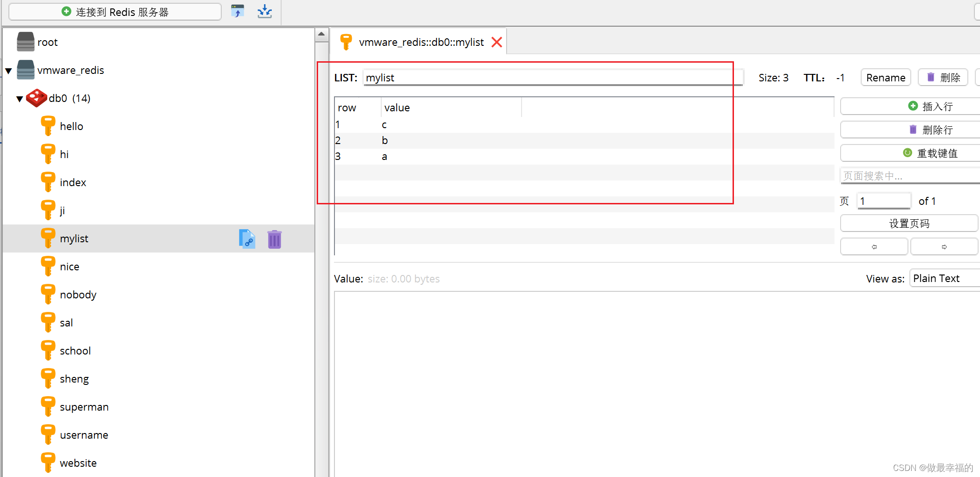
Task: Click the previous page arrow button
Action: pyautogui.click(x=874, y=246)
